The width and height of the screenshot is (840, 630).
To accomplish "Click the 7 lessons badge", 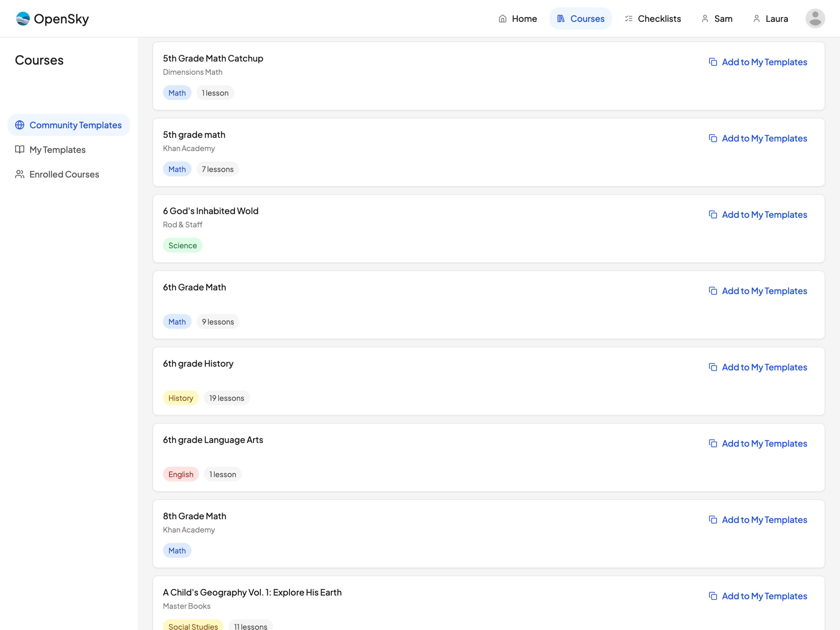I will coord(218,169).
